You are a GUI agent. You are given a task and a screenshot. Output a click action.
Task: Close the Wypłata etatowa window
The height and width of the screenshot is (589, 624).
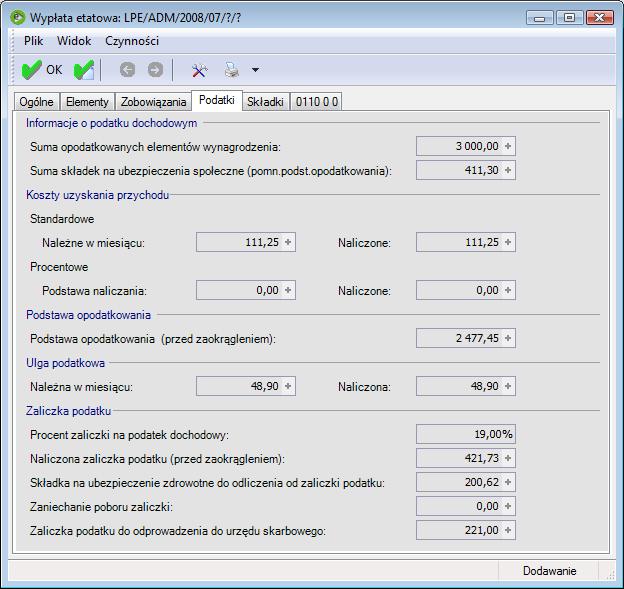coord(599,18)
